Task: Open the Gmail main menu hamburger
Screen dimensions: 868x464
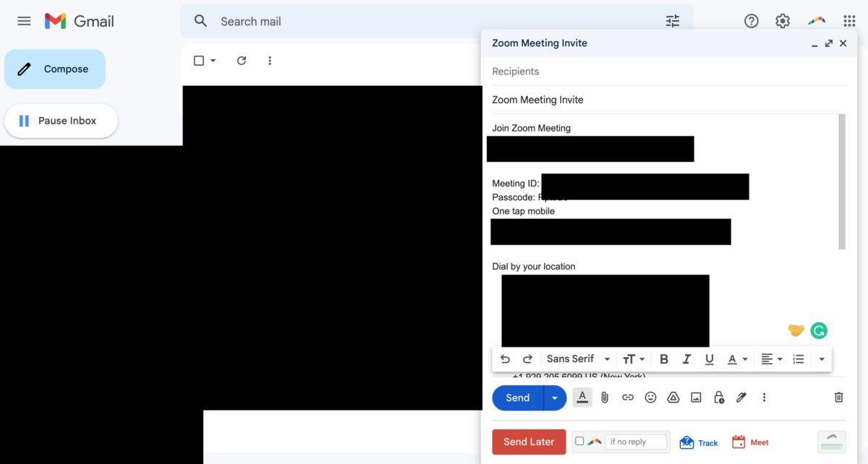Action: point(24,21)
